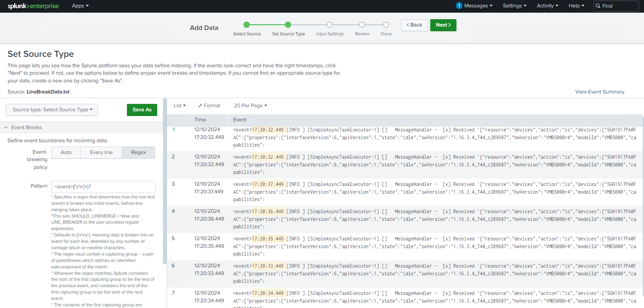Set event-breaking policy to Auto
Viewport: 644px width, 308px height.
(66, 152)
